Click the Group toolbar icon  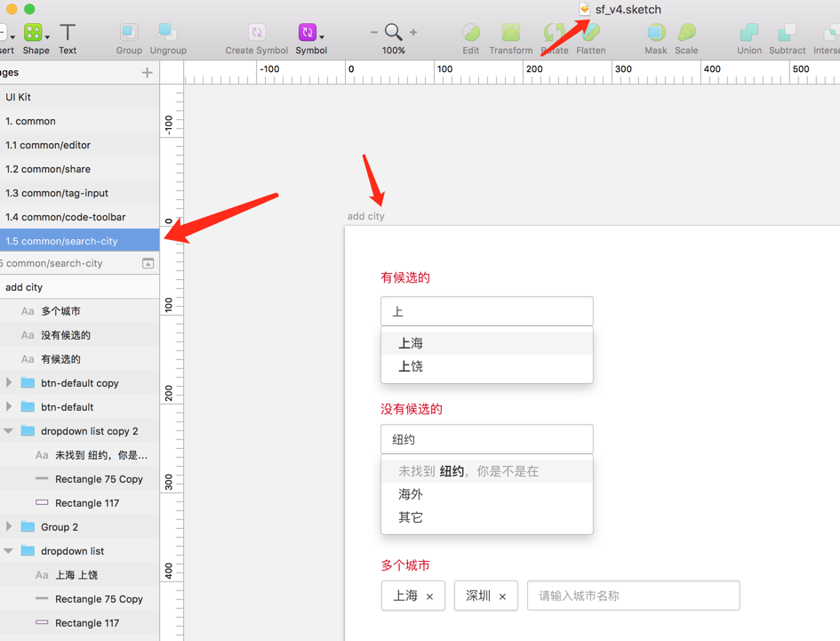129,34
